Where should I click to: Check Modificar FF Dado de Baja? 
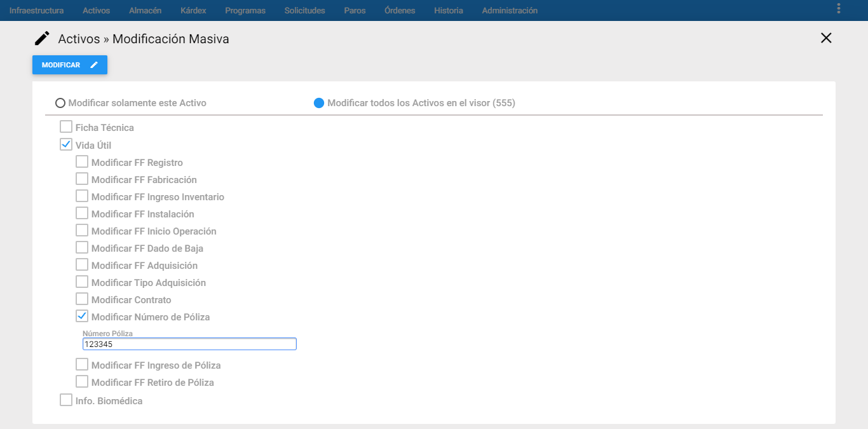pos(82,248)
